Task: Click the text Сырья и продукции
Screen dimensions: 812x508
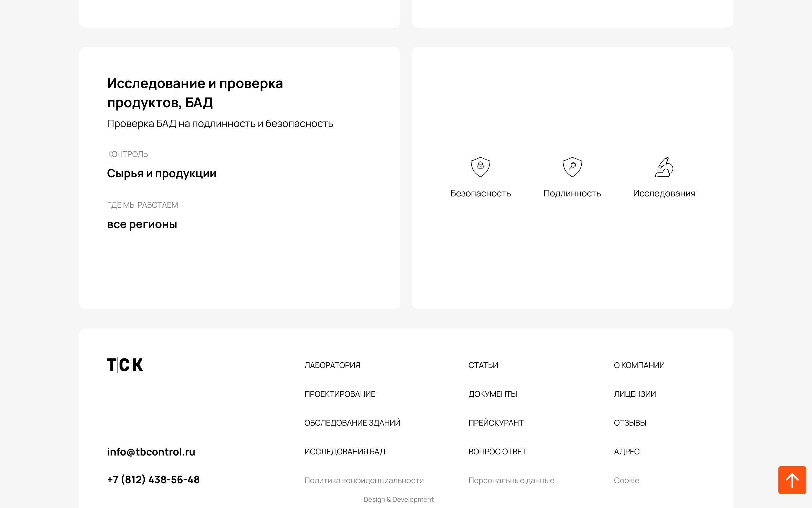Action: point(161,173)
